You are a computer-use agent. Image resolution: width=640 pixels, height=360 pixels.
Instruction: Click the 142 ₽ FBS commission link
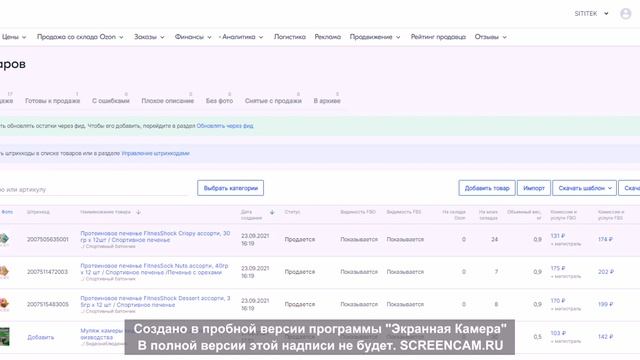pos(605,337)
